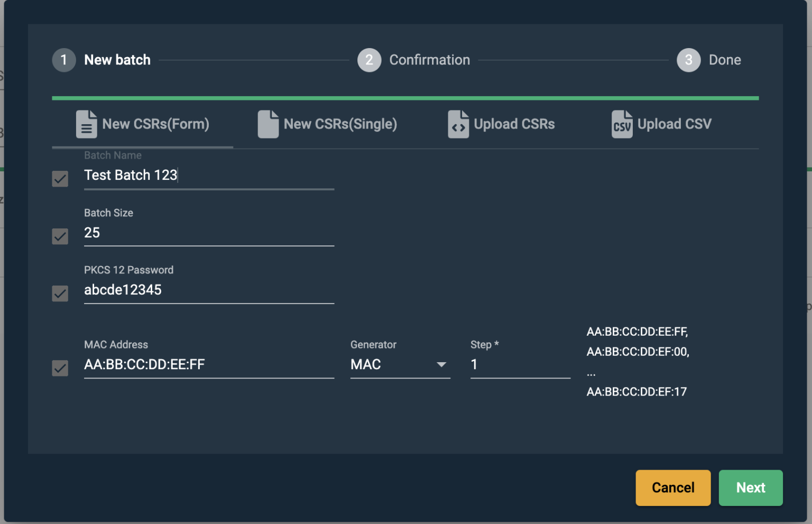
Task: Click the step 1 New batch circle
Action: coord(63,60)
